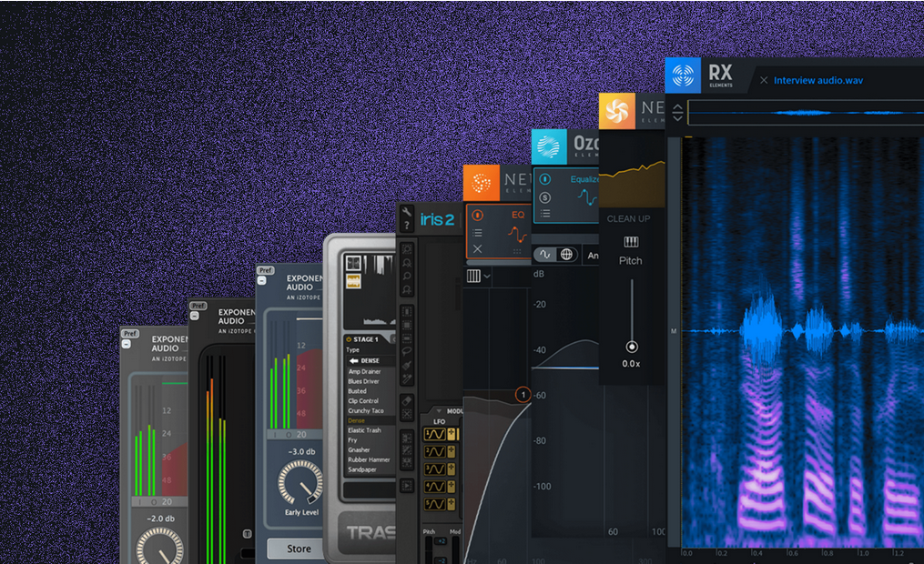Click the move handle beside LFO 1
924x564 pixels.
[452, 435]
